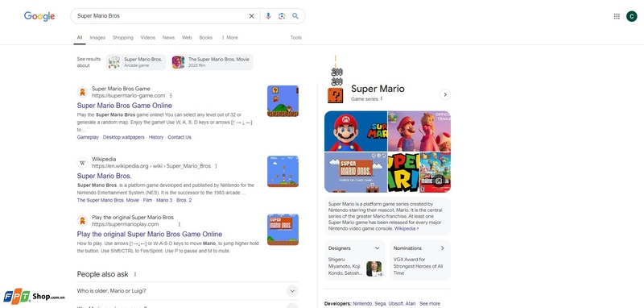Switch to the Images tab
This screenshot has width=644, height=308.
(x=97, y=37)
